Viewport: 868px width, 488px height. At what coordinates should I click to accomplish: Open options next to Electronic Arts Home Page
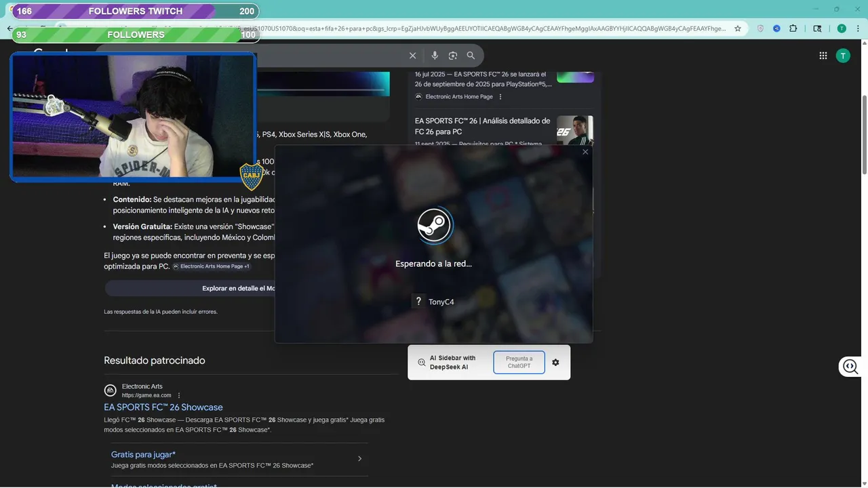(500, 97)
